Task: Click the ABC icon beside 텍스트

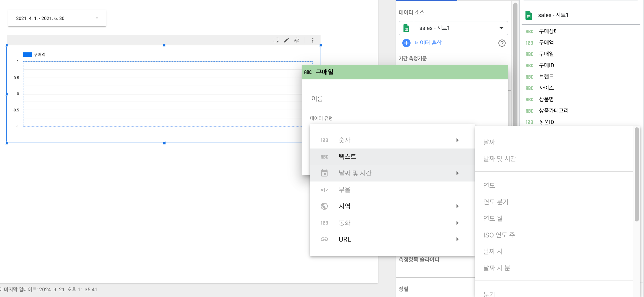Action: [324, 157]
